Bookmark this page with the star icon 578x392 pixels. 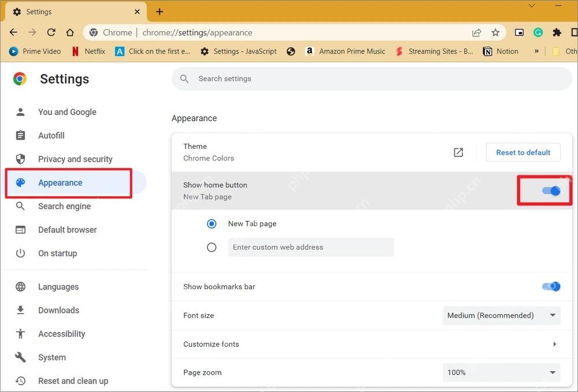(495, 32)
